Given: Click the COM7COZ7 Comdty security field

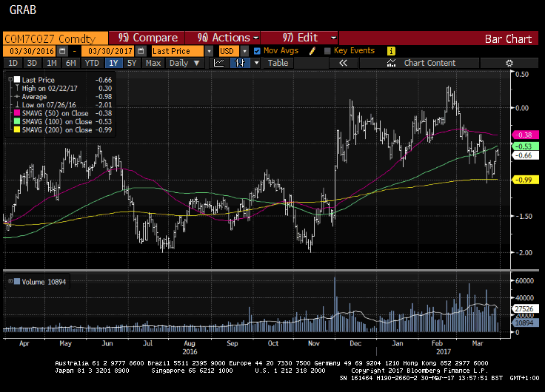Looking at the screenshot, I should click(56, 38).
